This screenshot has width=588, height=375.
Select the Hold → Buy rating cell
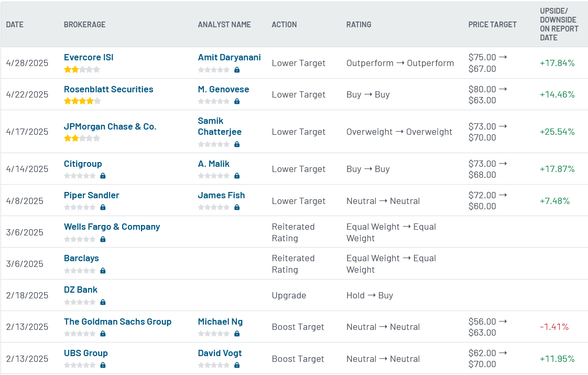pos(370,295)
